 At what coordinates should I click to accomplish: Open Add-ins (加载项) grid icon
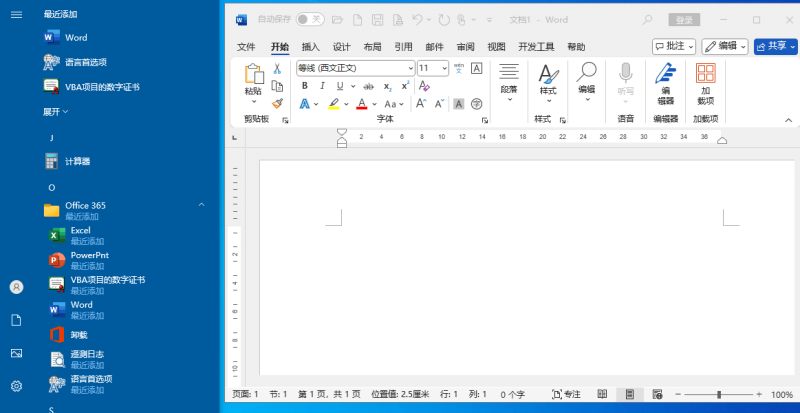pyautogui.click(x=706, y=73)
